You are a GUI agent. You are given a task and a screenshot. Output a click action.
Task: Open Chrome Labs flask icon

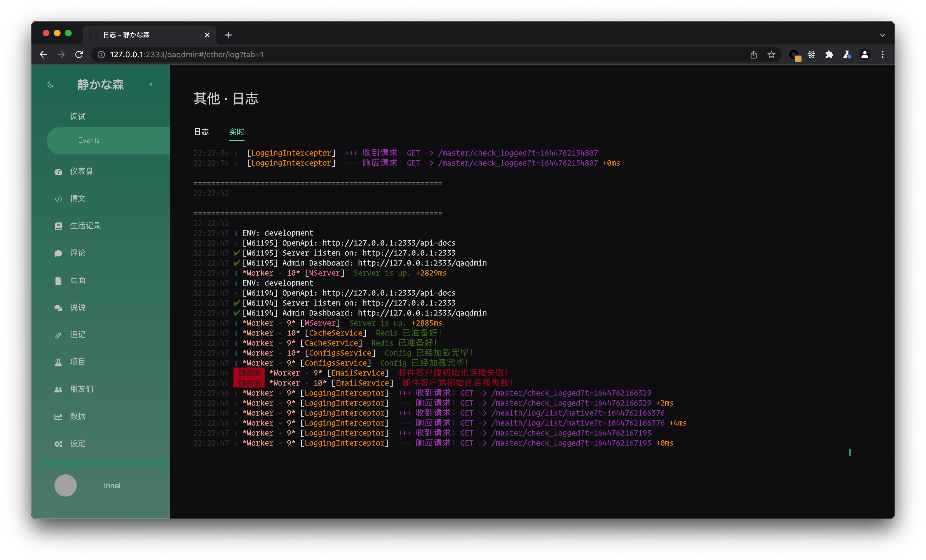pyautogui.click(x=847, y=55)
